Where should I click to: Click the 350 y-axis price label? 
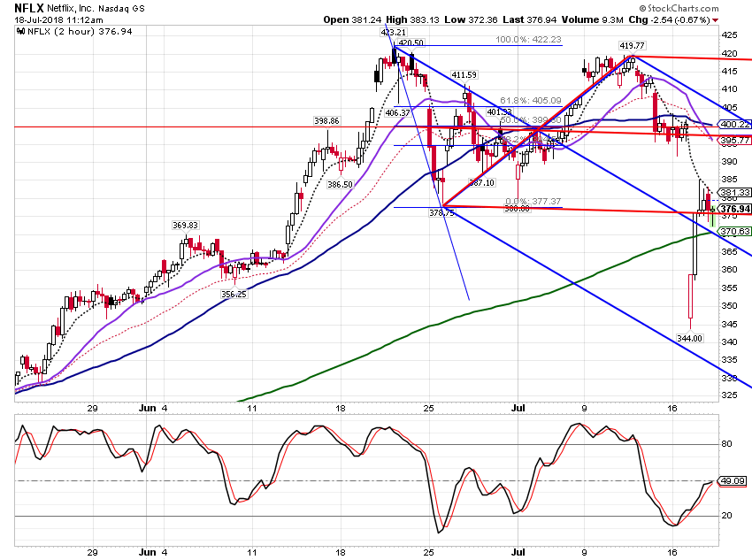(x=730, y=306)
